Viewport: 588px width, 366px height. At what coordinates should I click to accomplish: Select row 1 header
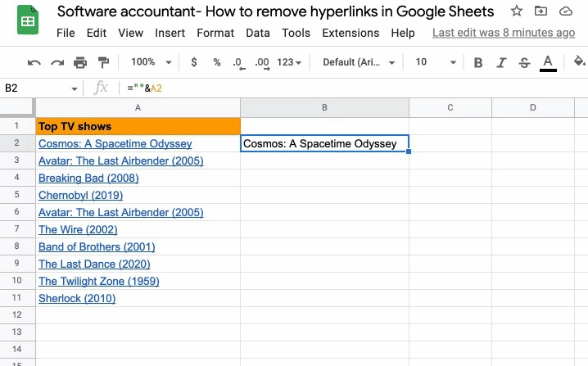tap(17, 126)
